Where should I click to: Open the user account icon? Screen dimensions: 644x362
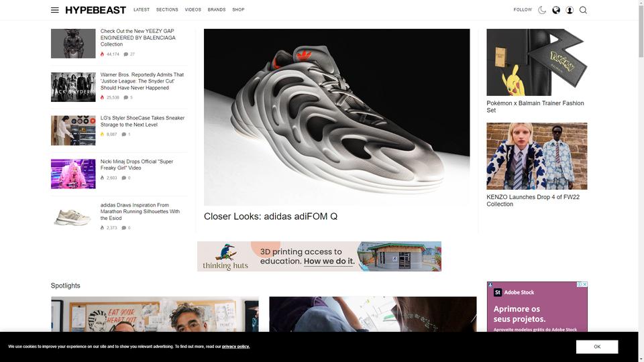click(570, 10)
